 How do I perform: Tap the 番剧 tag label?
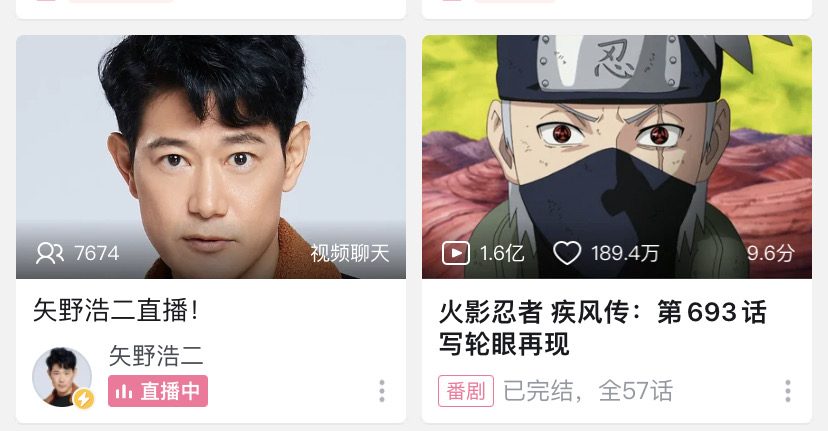point(466,391)
